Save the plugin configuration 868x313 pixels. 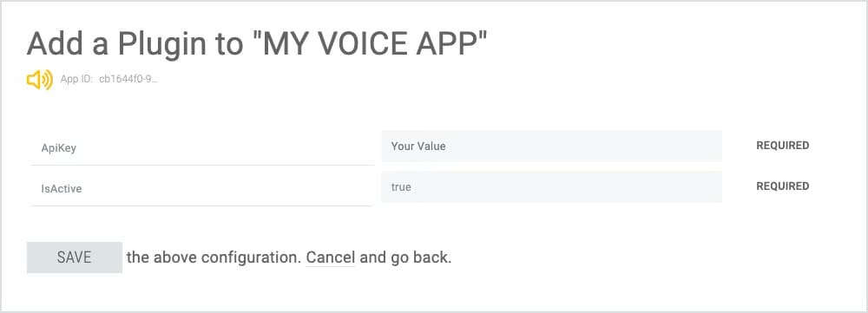(74, 258)
